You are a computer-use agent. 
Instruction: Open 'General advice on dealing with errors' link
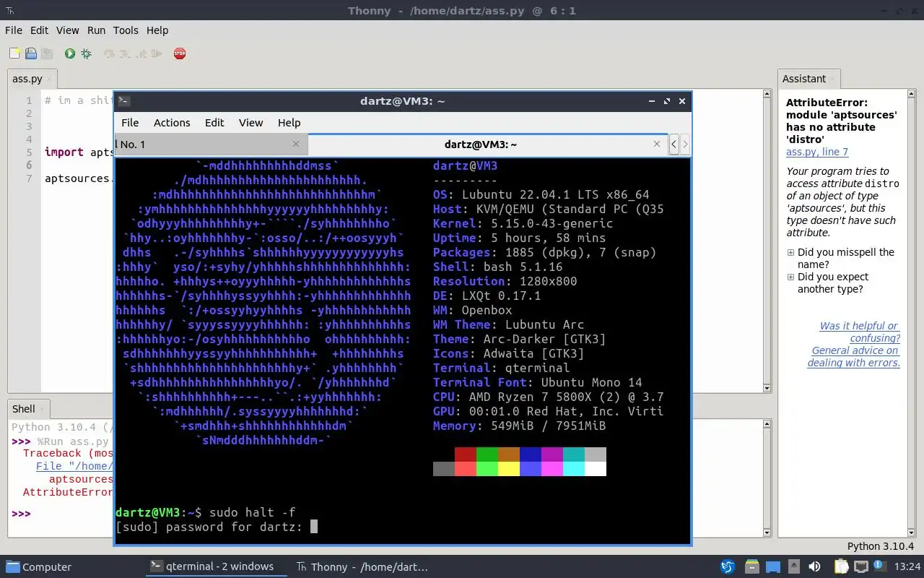854,356
